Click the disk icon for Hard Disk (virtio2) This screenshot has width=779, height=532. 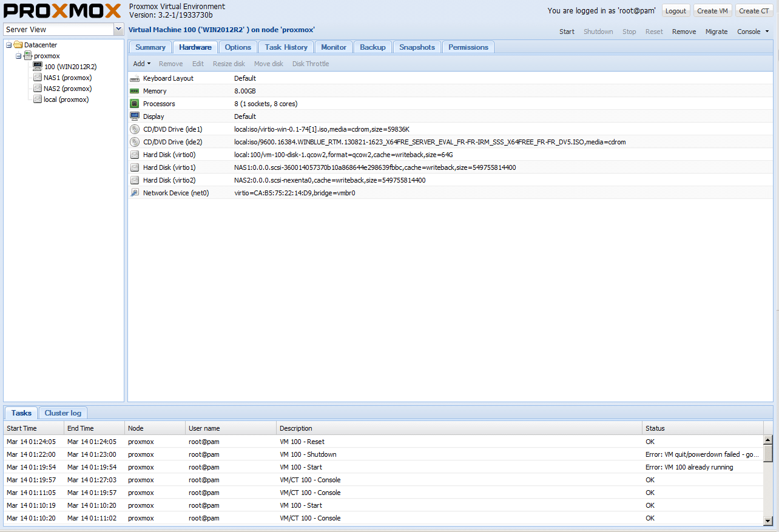[x=135, y=180]
